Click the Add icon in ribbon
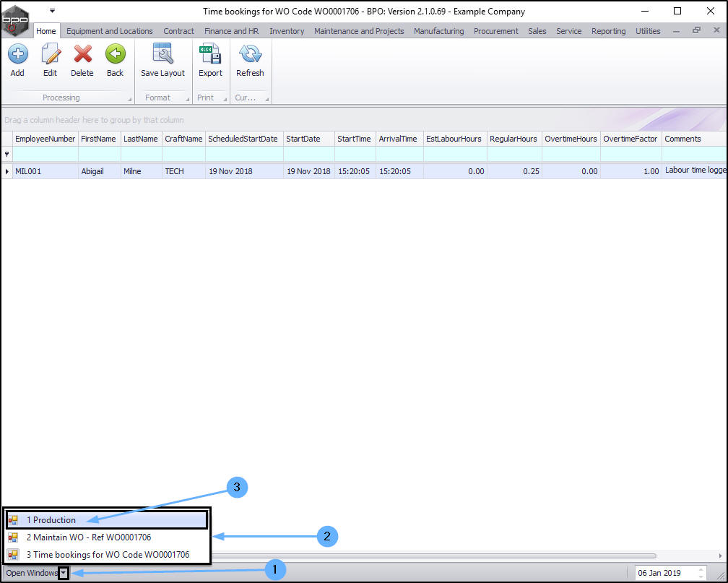This screenshot has width=728, height=583. (x=17, y=54)
